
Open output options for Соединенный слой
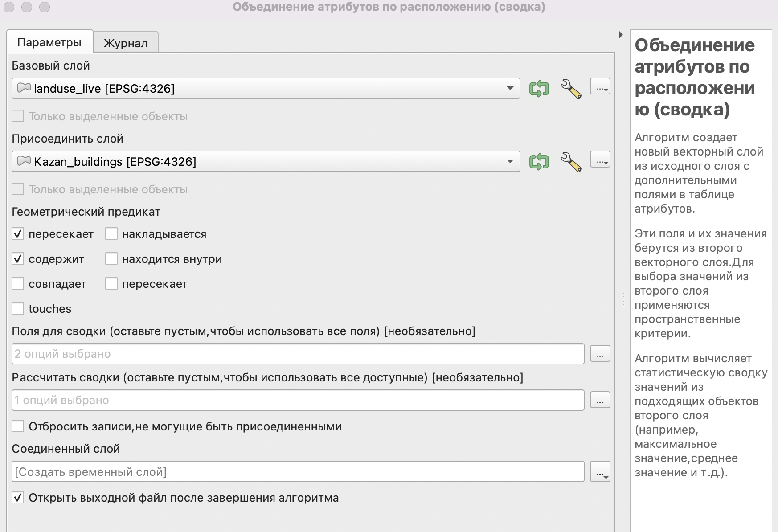[600, 472]
